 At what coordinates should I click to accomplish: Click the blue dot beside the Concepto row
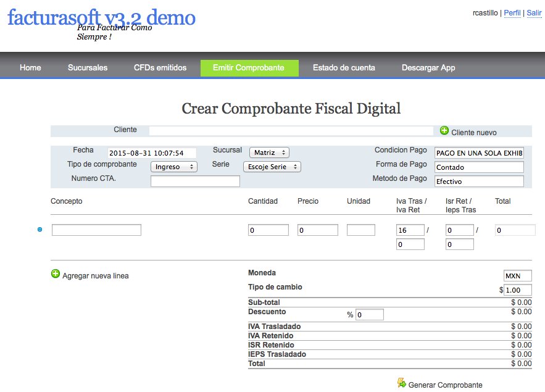40,230
